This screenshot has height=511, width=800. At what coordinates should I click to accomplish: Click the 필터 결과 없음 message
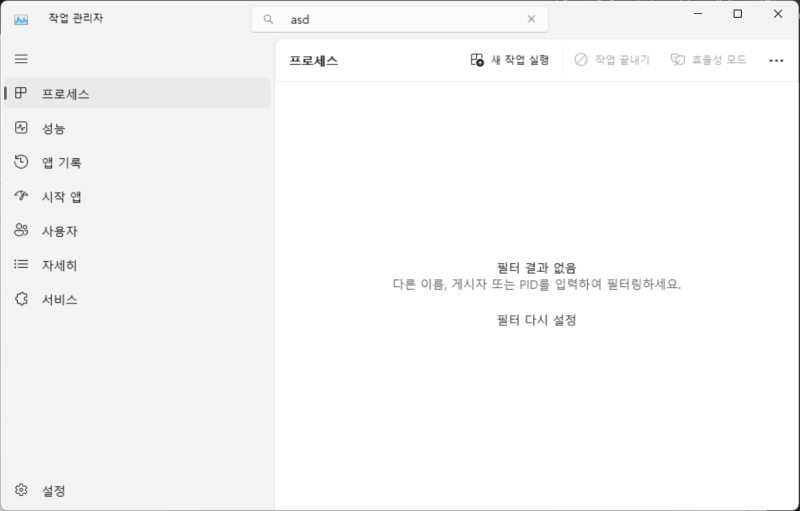point(537,268)
